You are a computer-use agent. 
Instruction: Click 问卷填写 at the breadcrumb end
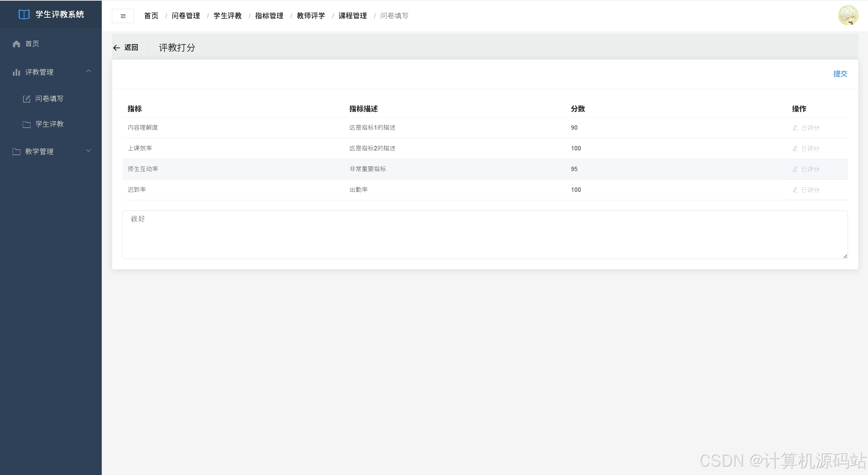coord(394,16)
